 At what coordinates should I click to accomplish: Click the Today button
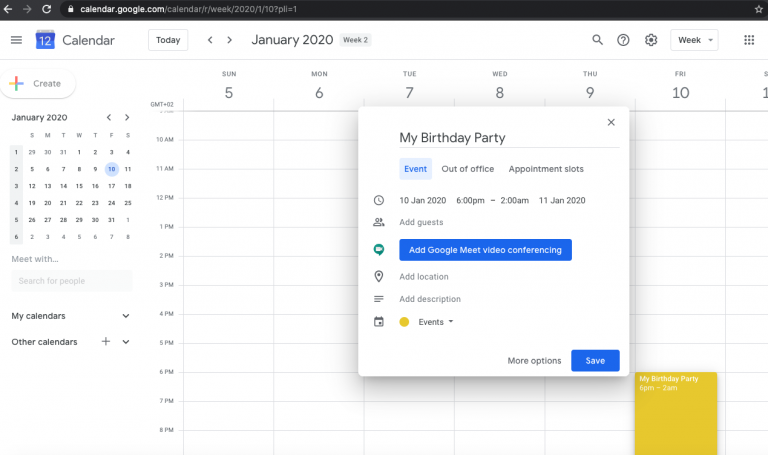pyautogui.click(x=168, y=40)
